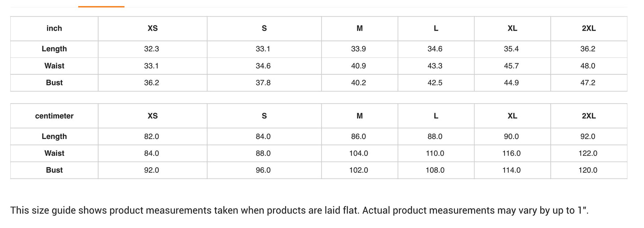The image size is (644, 228).
Task: Click the orange active tab underline
Action: (101, 7)
